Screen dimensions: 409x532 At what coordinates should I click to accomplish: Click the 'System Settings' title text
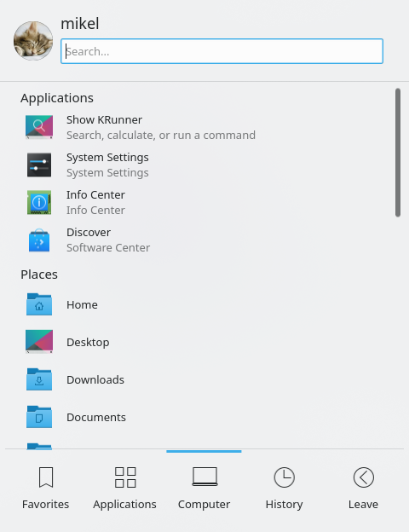click(107, 158)
